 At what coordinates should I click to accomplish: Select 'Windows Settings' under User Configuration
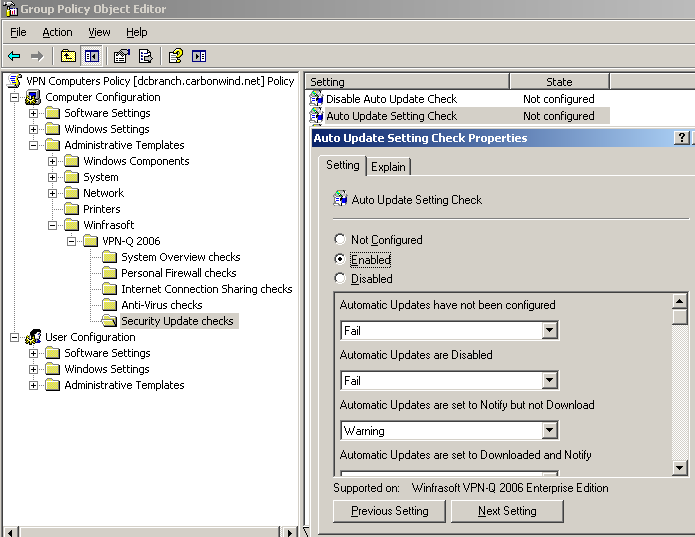point(107,369)
